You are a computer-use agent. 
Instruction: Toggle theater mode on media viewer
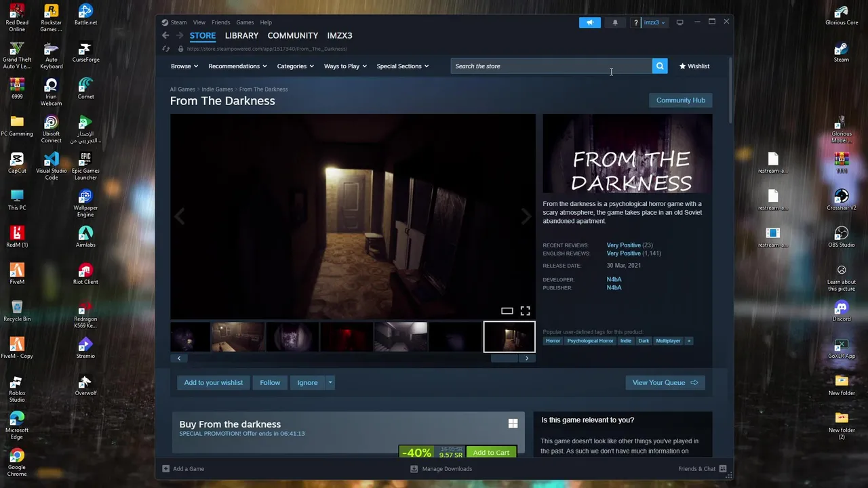pyautogui.click(x=507, y=311)
